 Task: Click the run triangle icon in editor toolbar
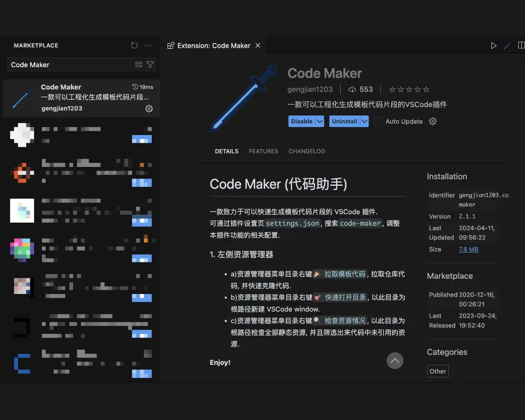(493, 46)
